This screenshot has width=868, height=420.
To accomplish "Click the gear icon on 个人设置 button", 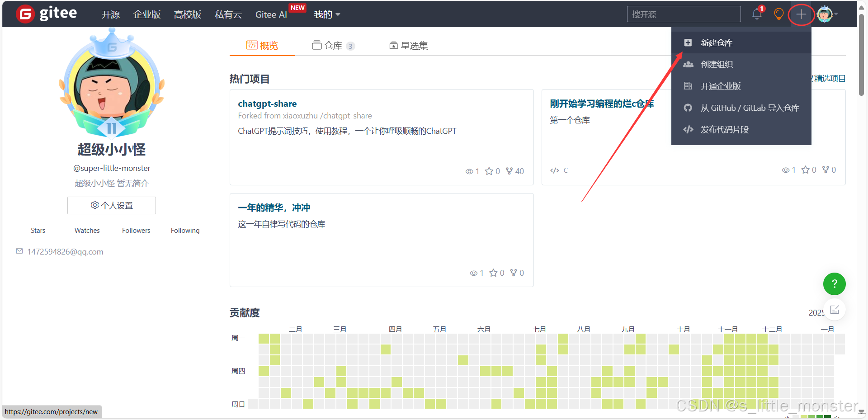I will click(x=94, y=205).
